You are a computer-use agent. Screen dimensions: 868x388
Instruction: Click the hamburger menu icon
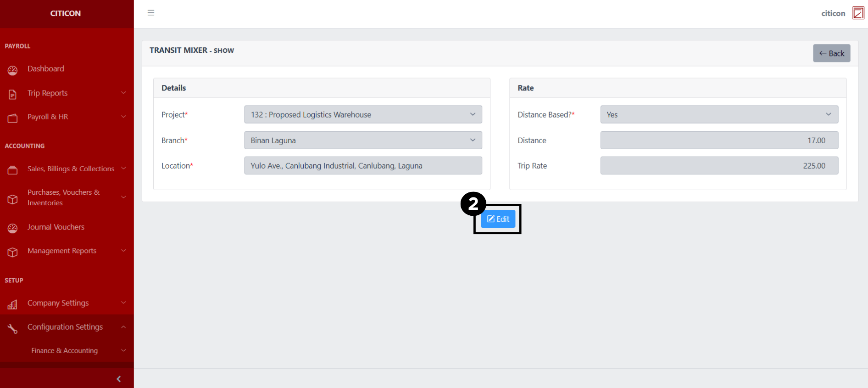(151, 13)
